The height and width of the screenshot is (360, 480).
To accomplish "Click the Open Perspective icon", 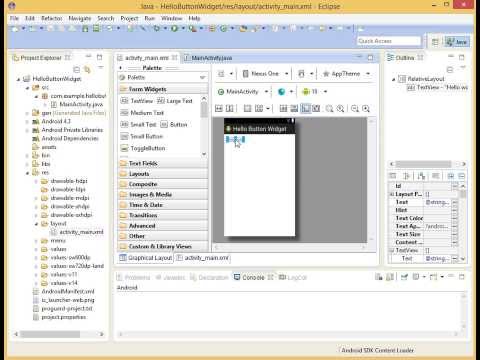I will tap(435, 42).
